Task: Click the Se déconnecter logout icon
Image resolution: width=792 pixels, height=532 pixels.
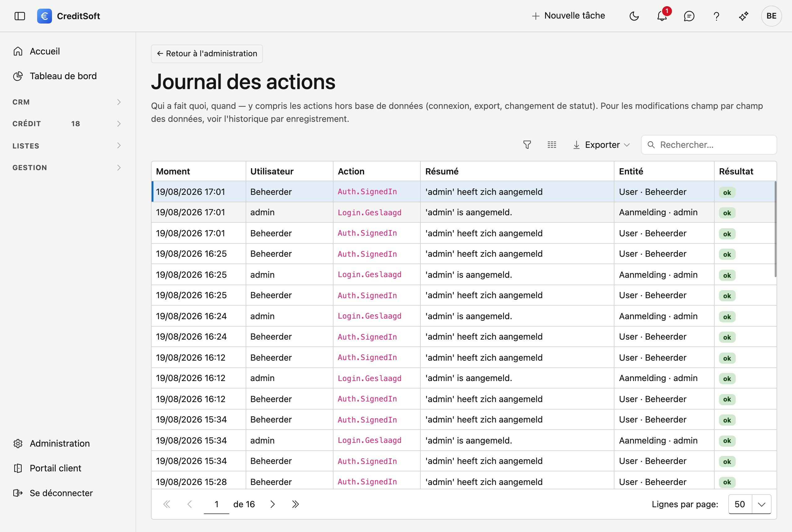Action: [x=18, y=493]
